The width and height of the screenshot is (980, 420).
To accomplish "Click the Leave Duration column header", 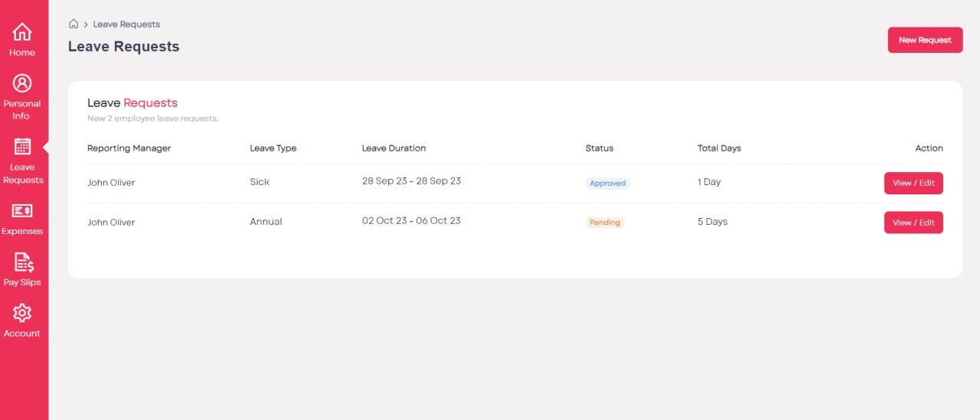I will (394, 148).
